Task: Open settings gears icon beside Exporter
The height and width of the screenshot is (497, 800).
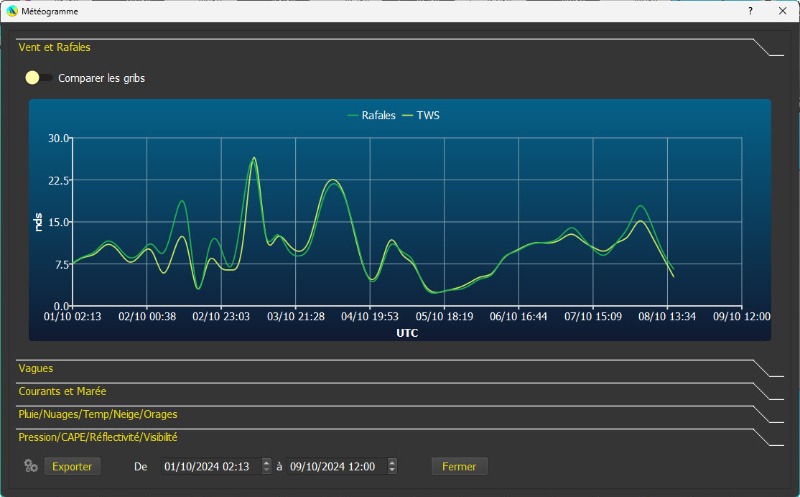Action: [x=31, y=466]
